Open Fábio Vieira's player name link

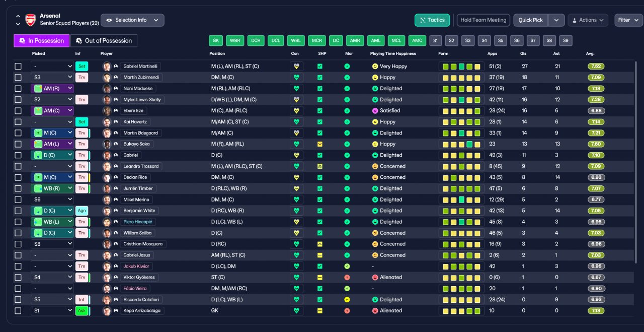coord(134,289)
